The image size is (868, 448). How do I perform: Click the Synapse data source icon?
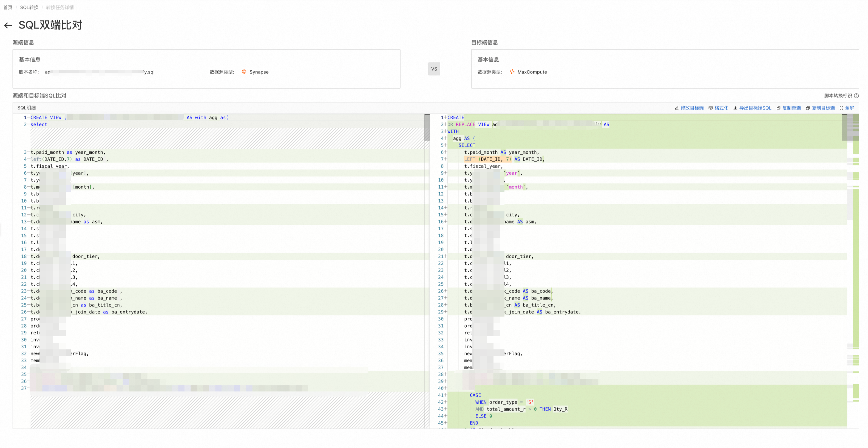(x=244, y=72)
